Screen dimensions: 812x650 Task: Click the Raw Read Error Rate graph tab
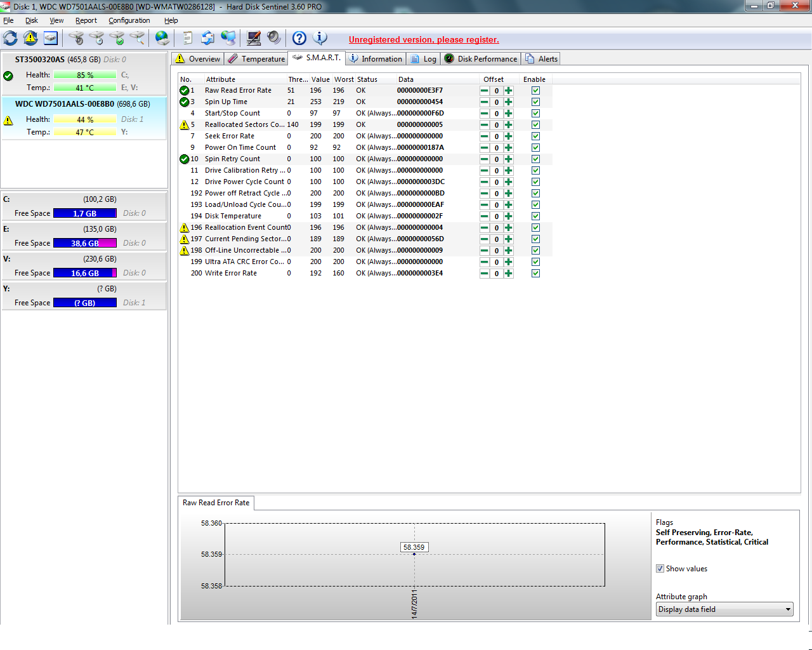click(x=216, y=503)
